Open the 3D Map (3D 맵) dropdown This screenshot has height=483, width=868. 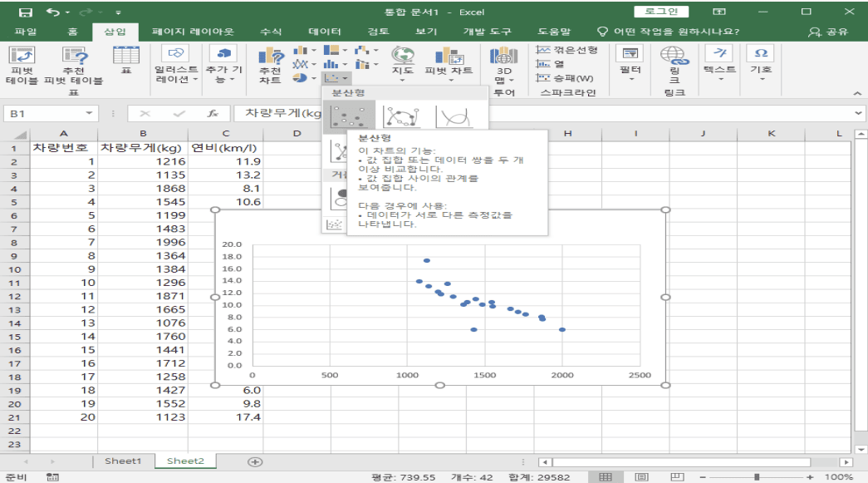coord(504,78)
